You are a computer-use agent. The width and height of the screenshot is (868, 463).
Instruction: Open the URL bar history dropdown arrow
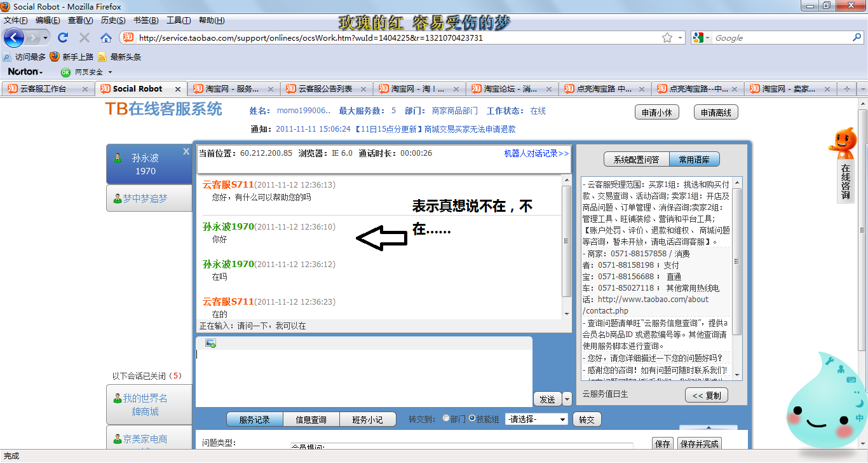coord(681,38)
